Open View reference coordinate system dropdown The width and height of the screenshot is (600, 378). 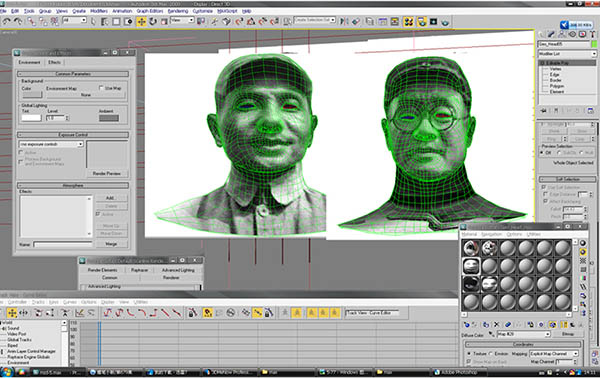click(x=182, y=20)
